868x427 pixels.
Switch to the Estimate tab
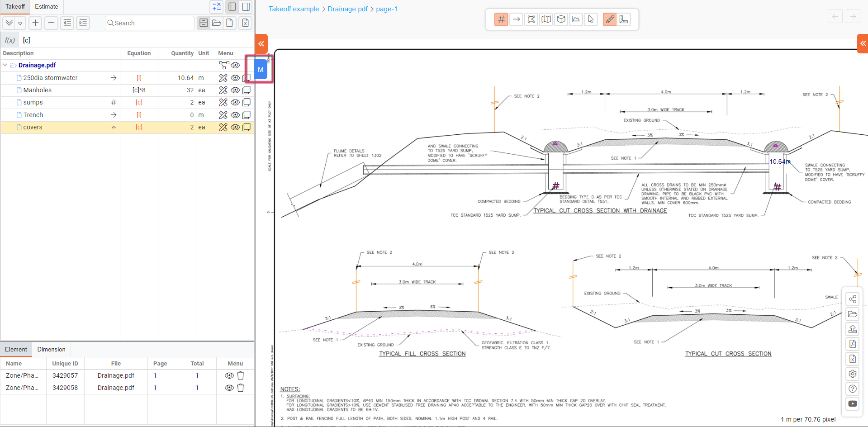[47, 7]
